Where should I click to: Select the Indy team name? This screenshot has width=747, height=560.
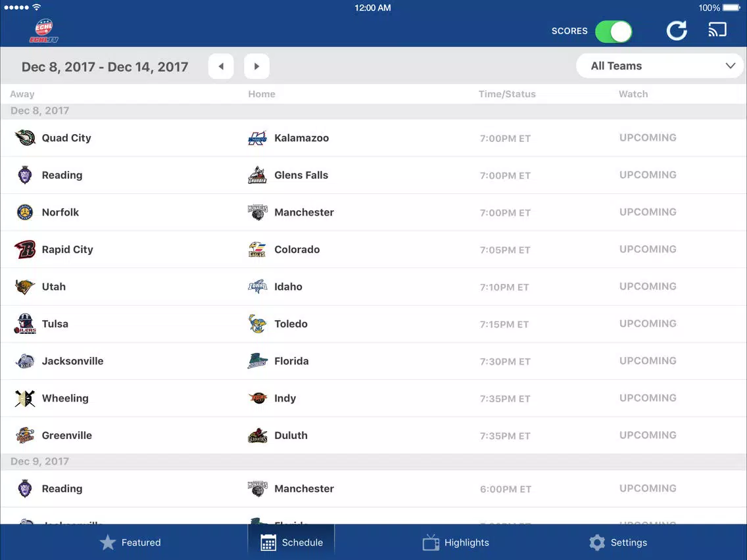click(x=285, y=398)
